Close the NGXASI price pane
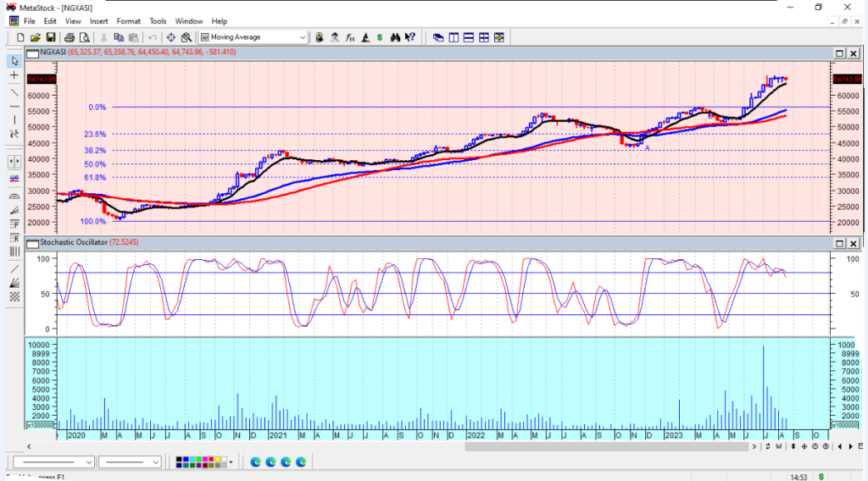Screen dimensions: 868x481 pyautogui.click(x=853, y=53)
